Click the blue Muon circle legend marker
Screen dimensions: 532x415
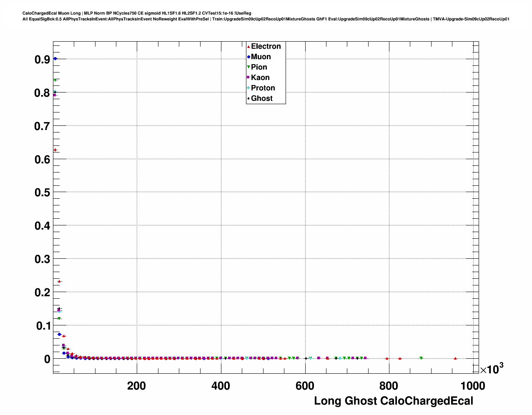[248, 57]
